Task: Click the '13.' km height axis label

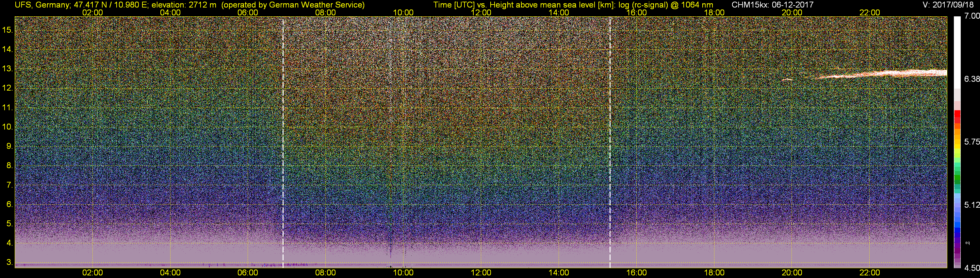Action: pyautogui.click(x=8, y=69)
